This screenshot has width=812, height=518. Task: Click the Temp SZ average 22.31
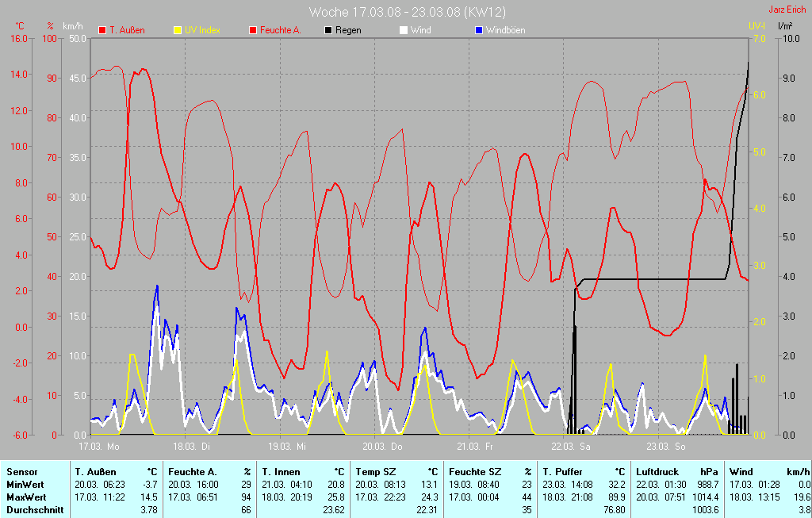[x=427, y=510]
